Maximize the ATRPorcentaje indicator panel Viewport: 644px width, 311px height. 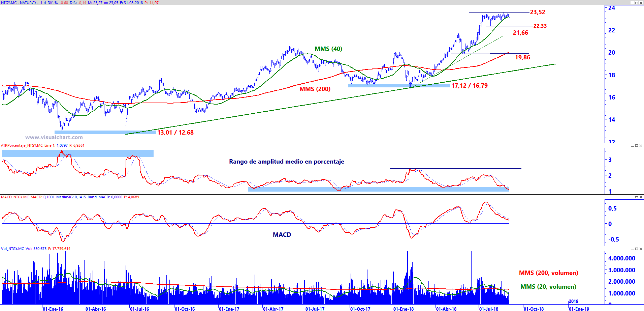click(637, 146)
